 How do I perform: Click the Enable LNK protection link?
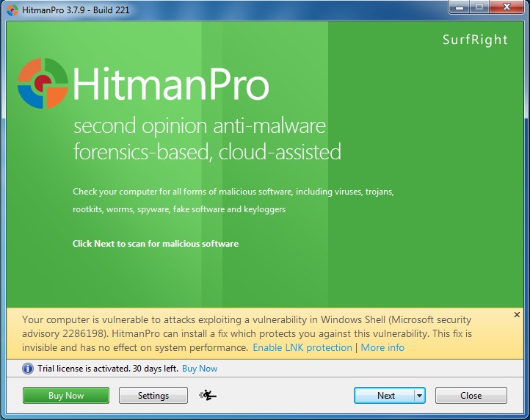(x=302, y=347)
